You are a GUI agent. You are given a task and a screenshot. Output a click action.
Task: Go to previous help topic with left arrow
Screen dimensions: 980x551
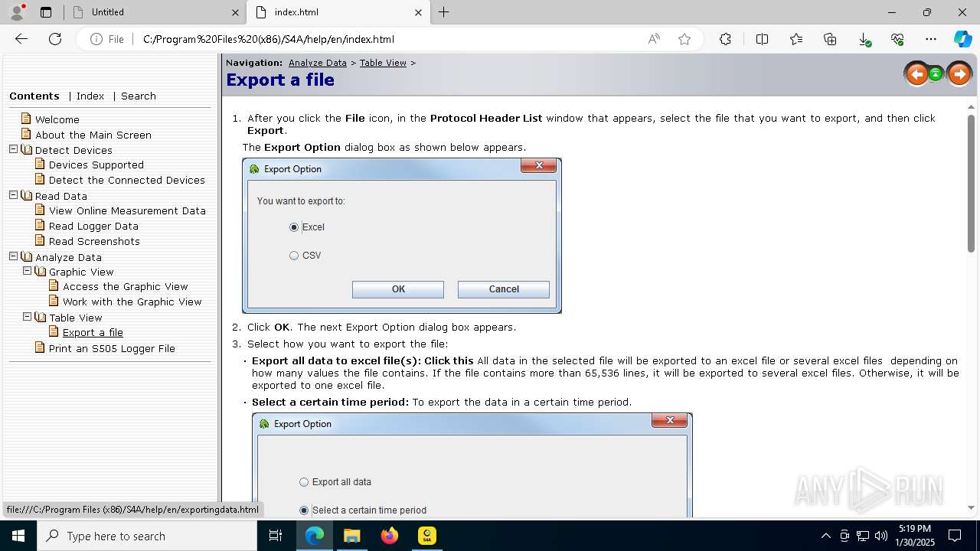point(916,74)
